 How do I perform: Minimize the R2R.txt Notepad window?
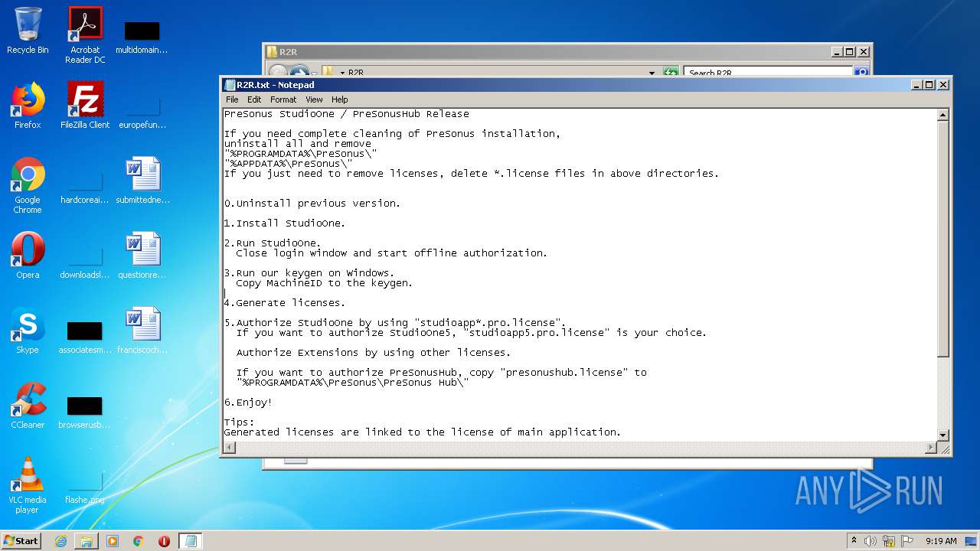916,85
